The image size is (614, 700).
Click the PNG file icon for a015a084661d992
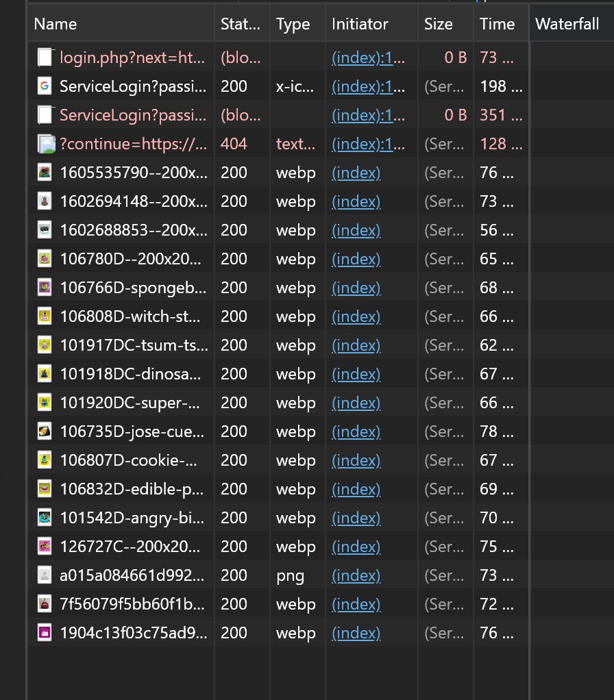pyautogui.click(x=45, y=575)
